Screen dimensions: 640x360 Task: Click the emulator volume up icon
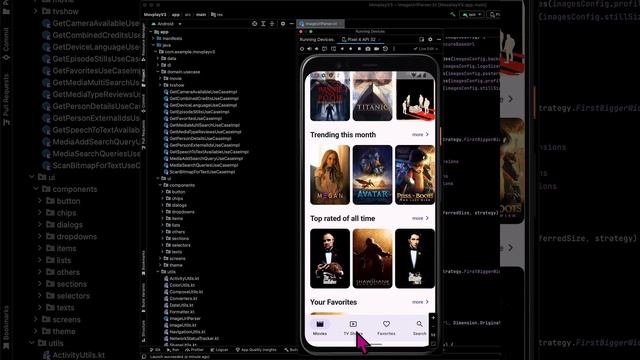309,49
